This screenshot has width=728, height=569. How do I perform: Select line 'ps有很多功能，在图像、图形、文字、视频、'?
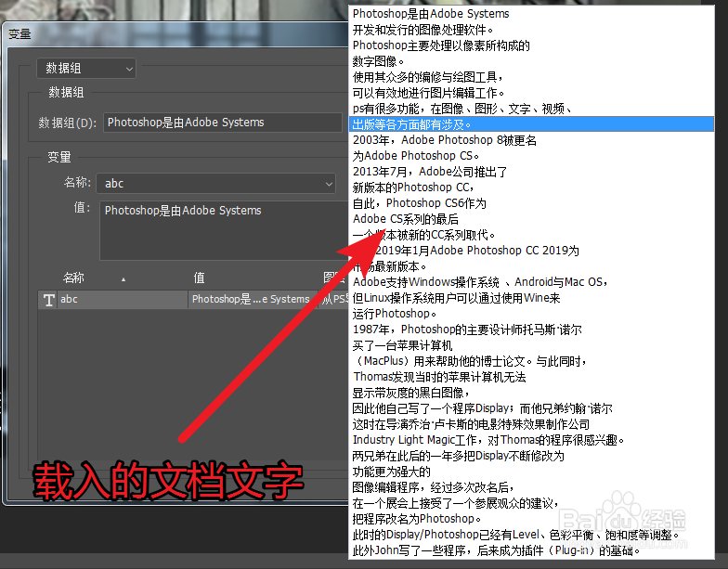coord(531,108)
